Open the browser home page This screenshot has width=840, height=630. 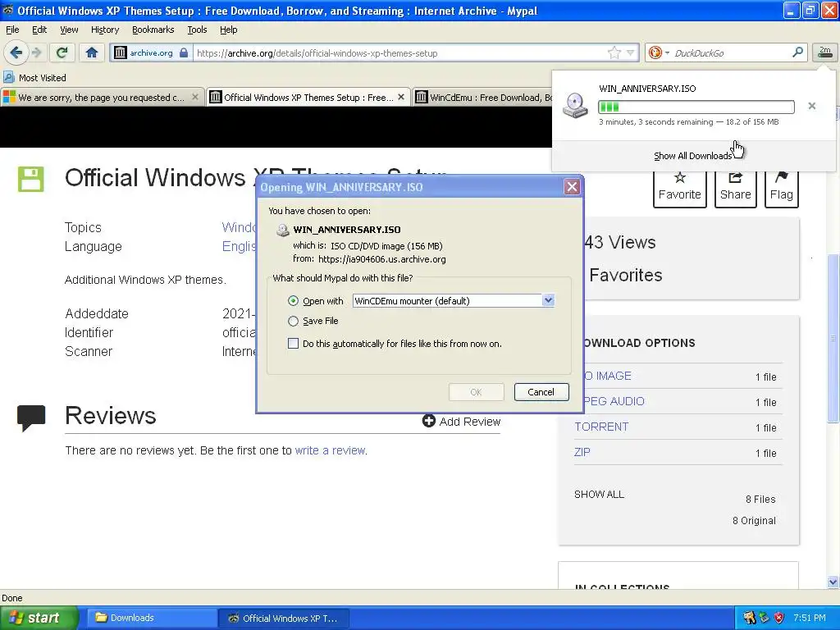coord(92,52)
